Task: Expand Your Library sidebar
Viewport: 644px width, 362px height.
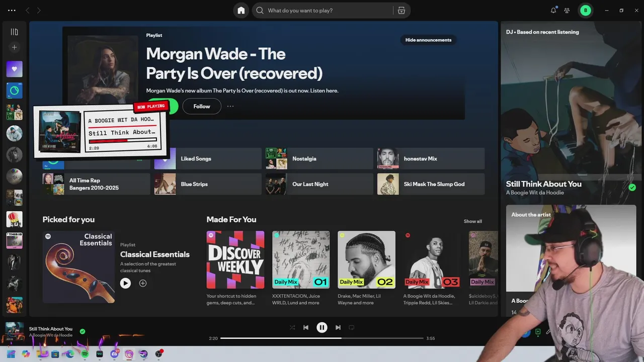Action: [14, 32]
